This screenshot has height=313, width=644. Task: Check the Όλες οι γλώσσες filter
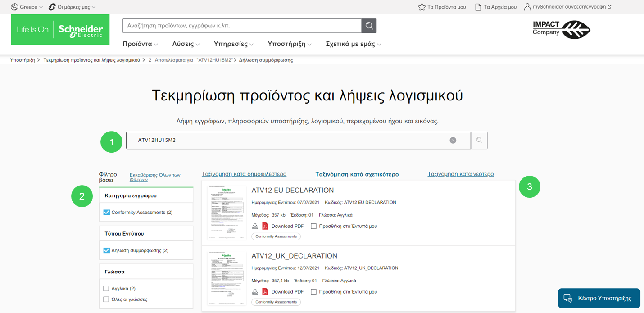click(x=106, y=299)
